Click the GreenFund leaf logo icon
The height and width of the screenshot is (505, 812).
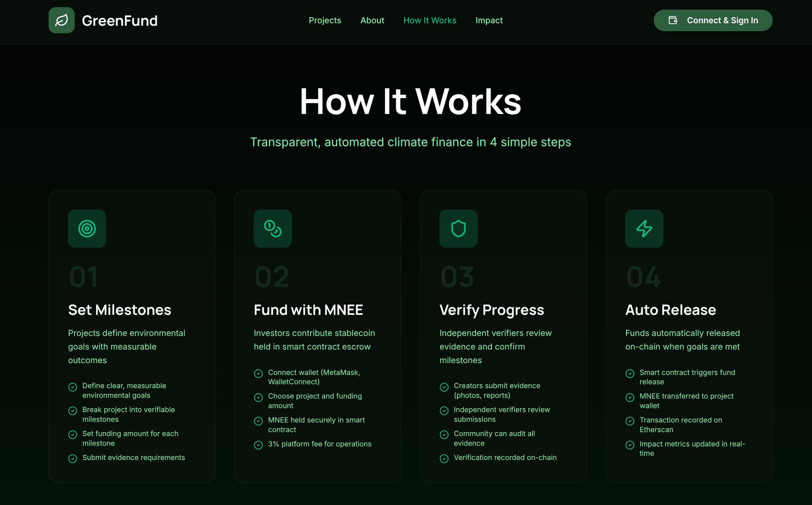(61, 20)
